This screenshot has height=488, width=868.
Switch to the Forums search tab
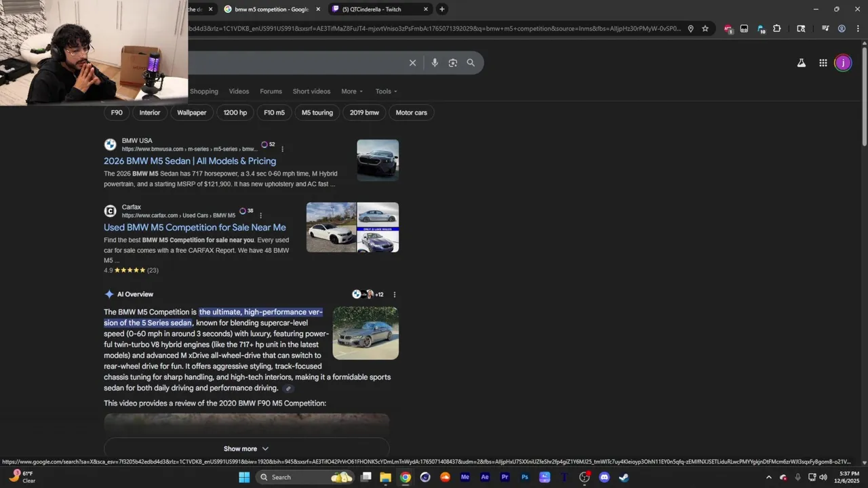tap(271, 91)
